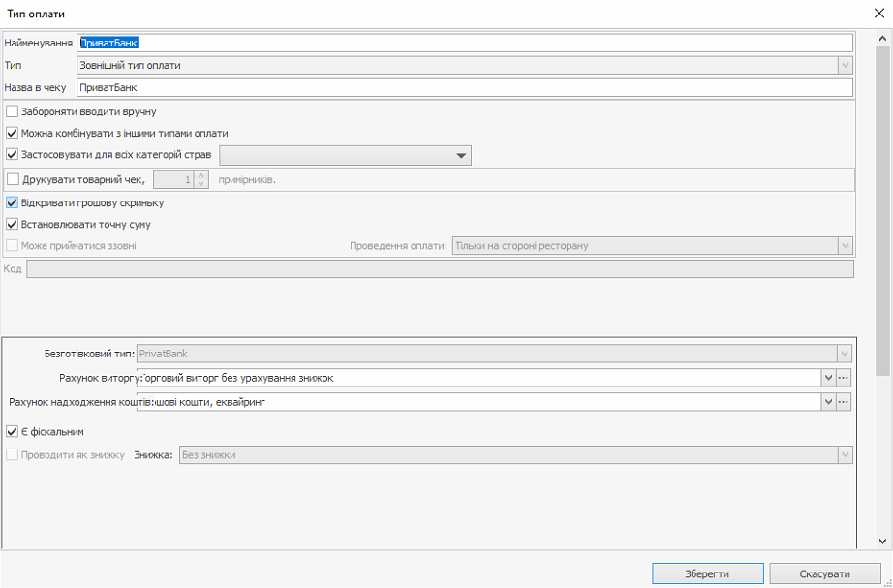Click the Зберегти button
The image size is (893, 588).
(708, 573)
